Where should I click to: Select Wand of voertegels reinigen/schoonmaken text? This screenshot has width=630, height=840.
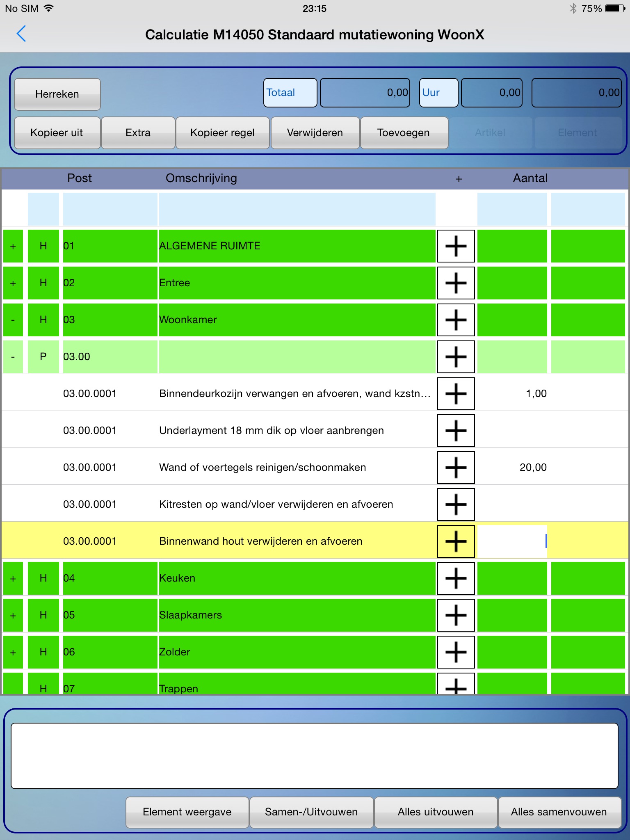pos(262,468)
